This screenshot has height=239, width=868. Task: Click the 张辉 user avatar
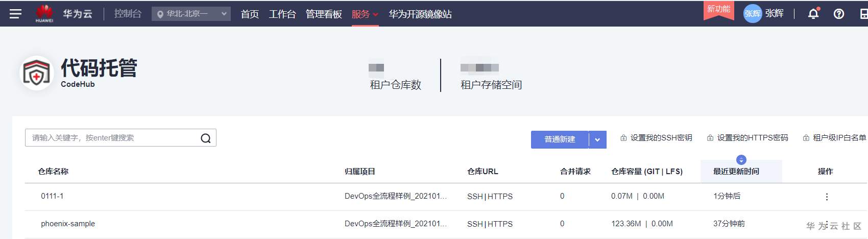752,14
